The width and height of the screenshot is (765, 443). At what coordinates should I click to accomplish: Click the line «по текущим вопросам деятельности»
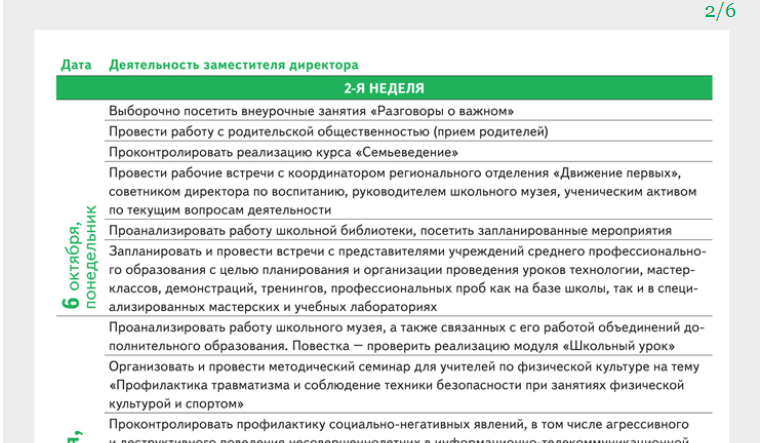pyautogui.click(x=219, y=209)
